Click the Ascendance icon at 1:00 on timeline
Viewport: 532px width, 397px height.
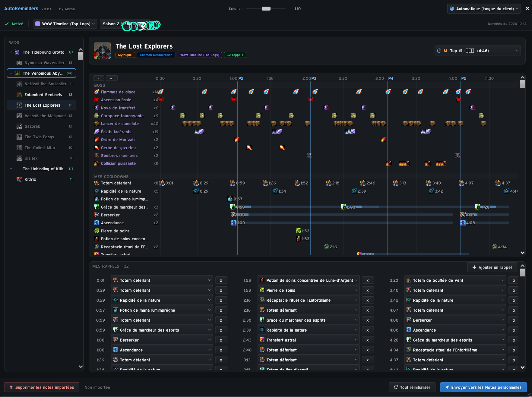point(234,223)
